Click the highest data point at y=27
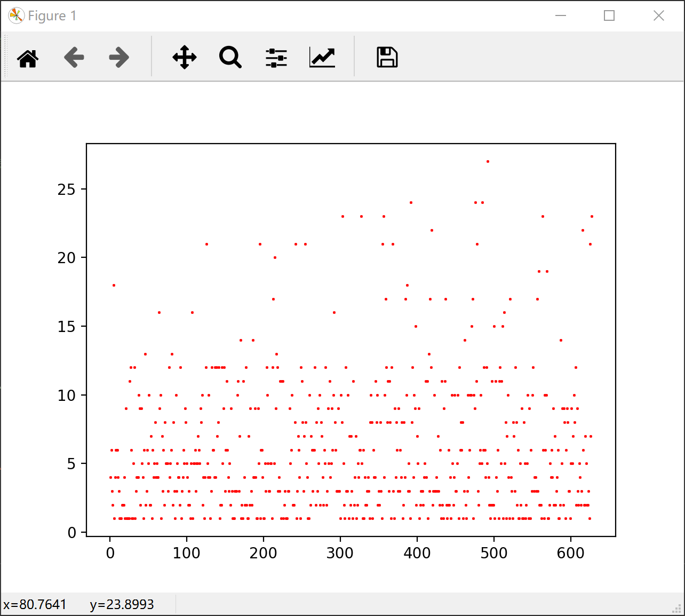Viewport: 685px width, 616px height. coord(488,161)
